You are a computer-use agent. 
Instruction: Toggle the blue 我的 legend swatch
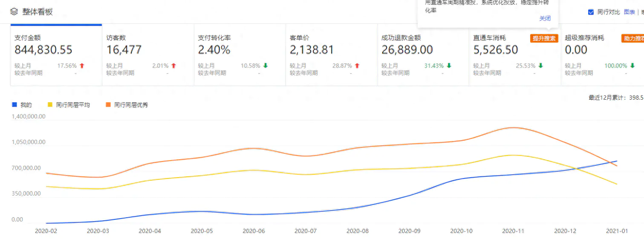click(14, 105)
